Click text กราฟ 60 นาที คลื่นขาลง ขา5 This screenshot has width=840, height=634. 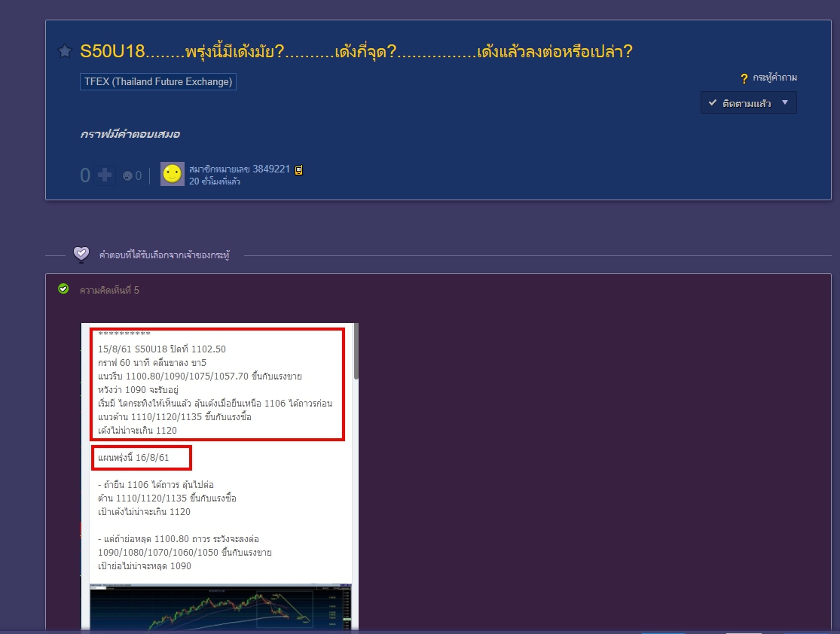pos(152,362)
